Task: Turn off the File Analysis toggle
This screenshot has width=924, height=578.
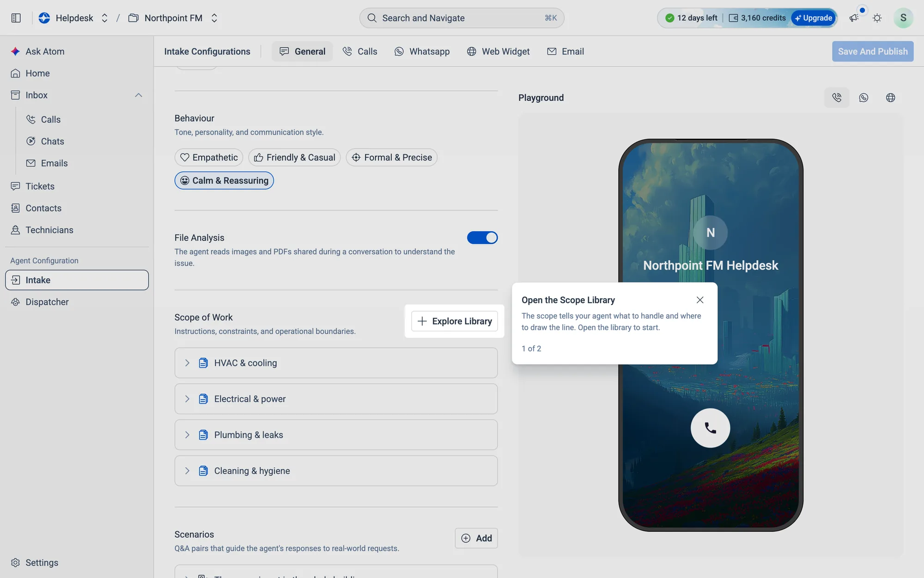Action: pos(482,238)
